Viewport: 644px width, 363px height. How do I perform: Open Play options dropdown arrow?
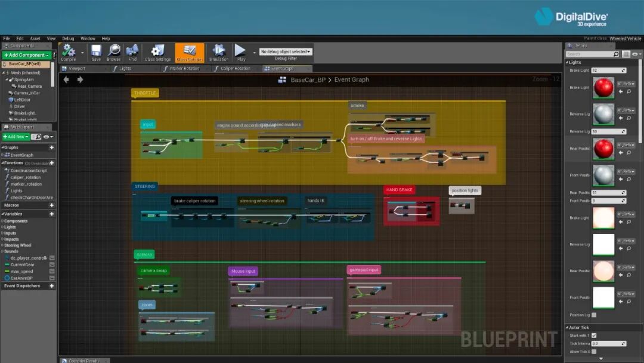click(x=254, y=53)
